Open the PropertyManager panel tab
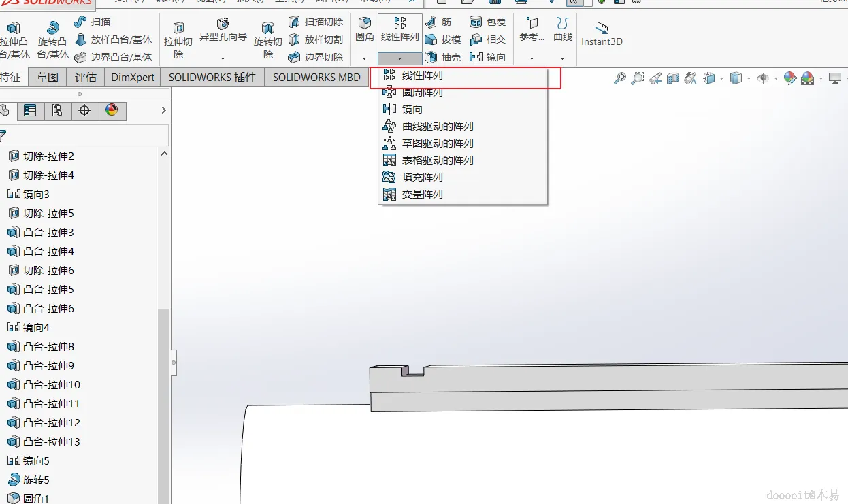 pyautogui.click(x=30, y=110)
